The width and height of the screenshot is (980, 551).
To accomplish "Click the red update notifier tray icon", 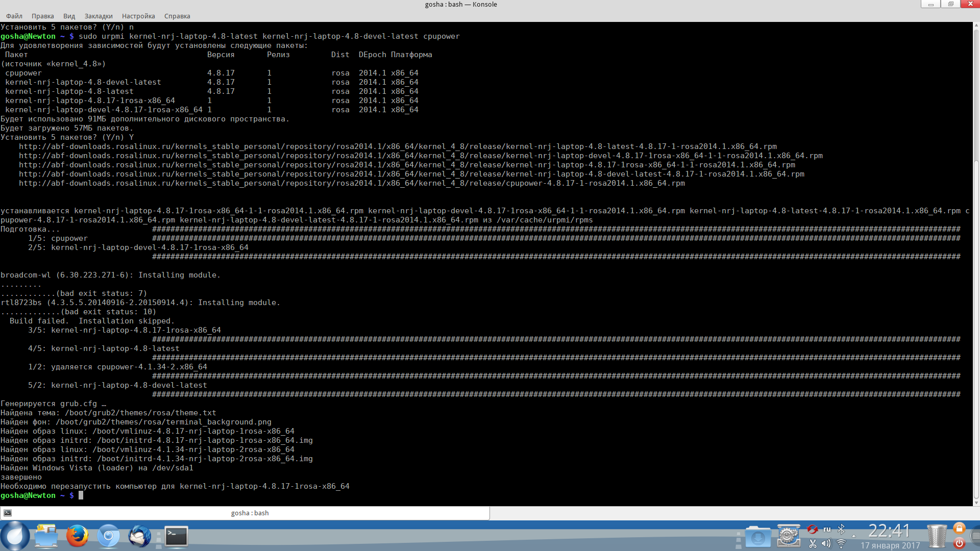I will tap(813, 529).
